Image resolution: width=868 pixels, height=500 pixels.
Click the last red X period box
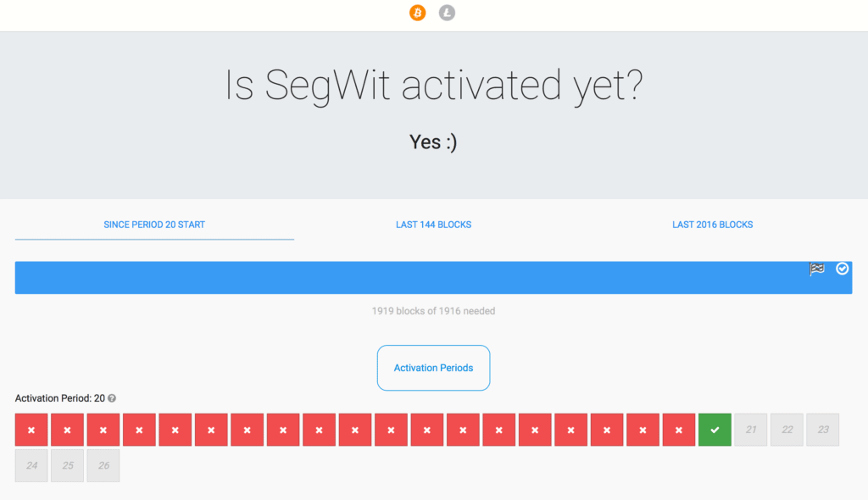[679, 430]
